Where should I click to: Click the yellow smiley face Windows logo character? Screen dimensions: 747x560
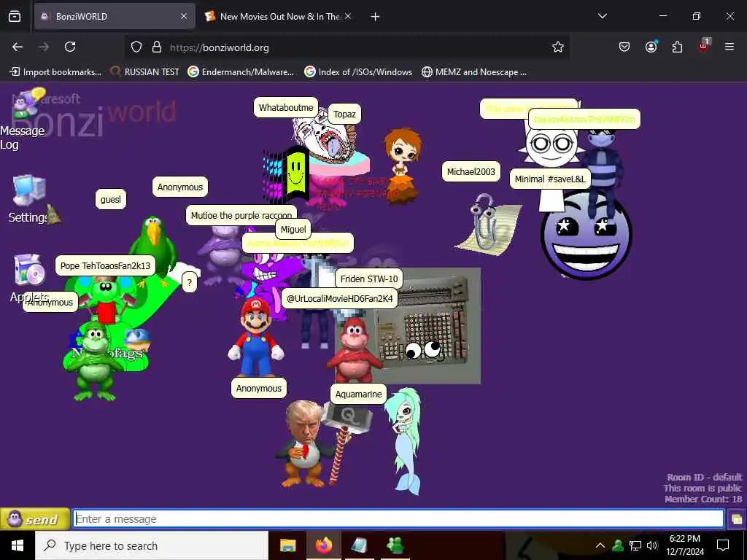pos(287,174)
